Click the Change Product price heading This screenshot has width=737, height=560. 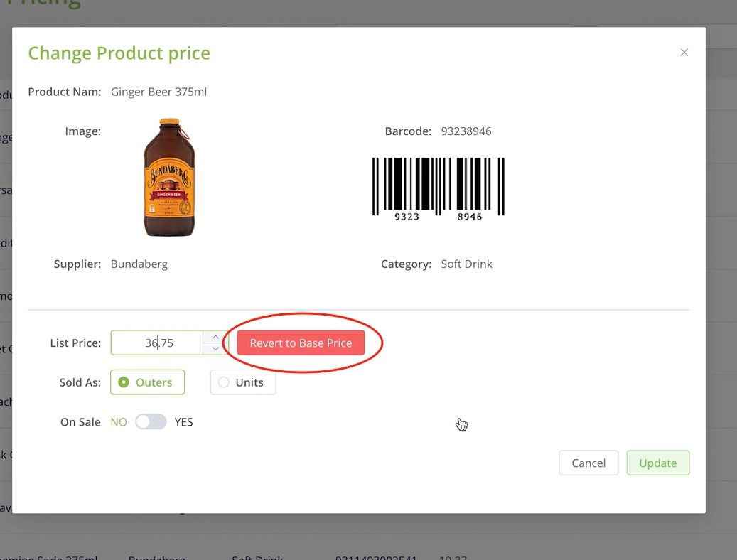[x=119, y=53]
